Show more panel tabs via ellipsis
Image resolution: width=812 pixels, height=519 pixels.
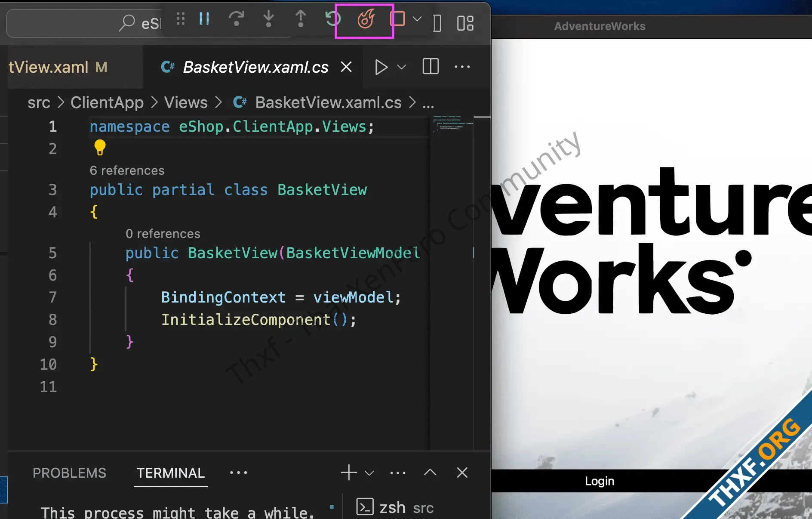point(239,473)
